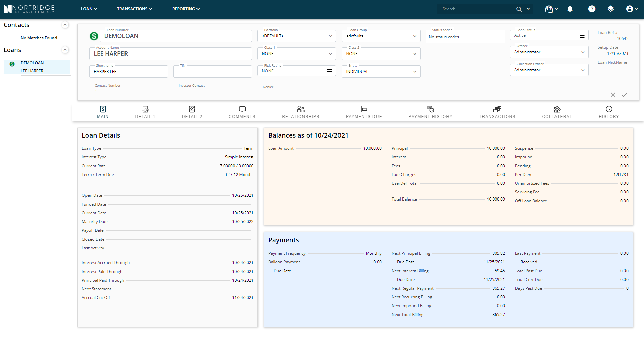Open the Collateral tab
644x360 pixels.
pyautogui.click(x=557, y=112)
